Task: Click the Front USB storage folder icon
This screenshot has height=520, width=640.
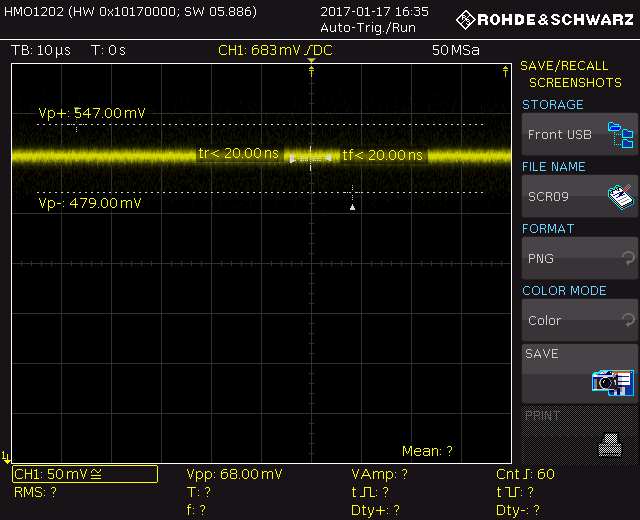Action: (620, 135)
